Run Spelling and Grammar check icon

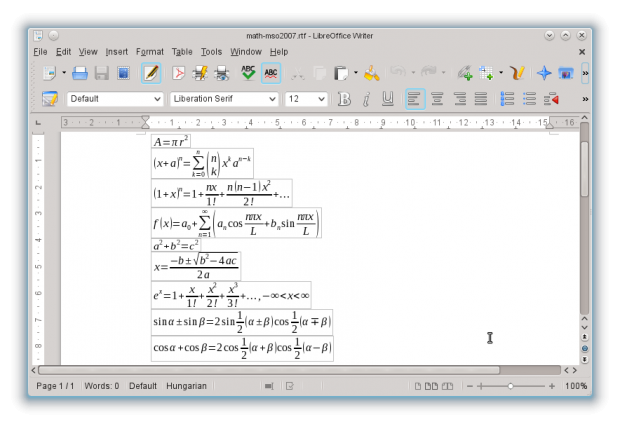coord(248,73)
